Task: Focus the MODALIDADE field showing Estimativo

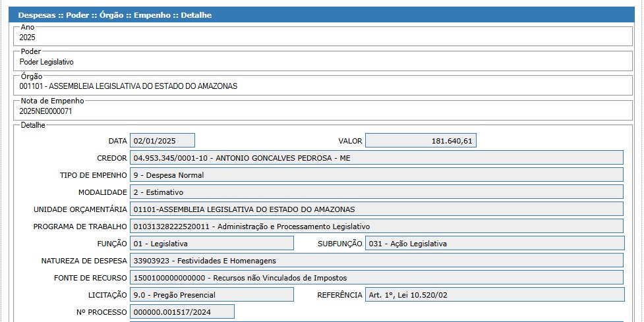Action: coord(376,192)
